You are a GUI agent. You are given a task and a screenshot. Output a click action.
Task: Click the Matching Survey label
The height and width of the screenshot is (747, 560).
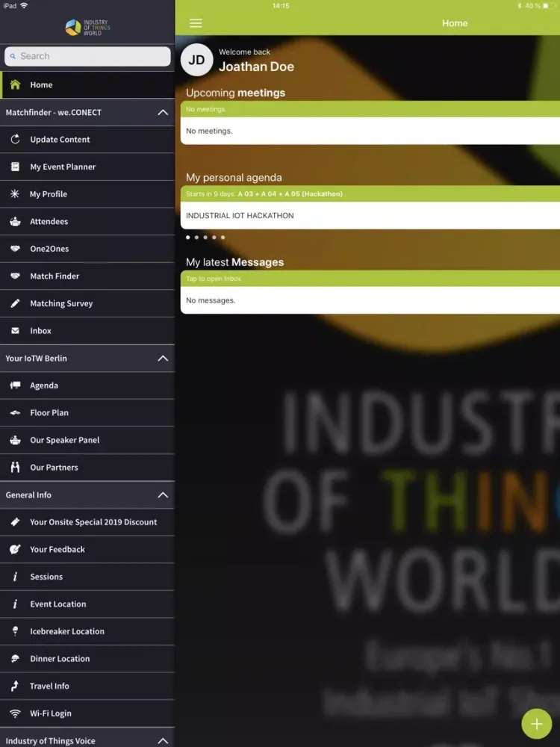point(61,303)
